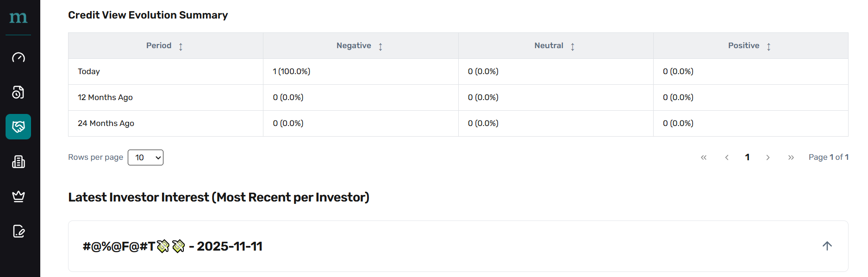This screenshot has height=277, width=868.
Task: Jump to the last page
Action: click(791, 157)
